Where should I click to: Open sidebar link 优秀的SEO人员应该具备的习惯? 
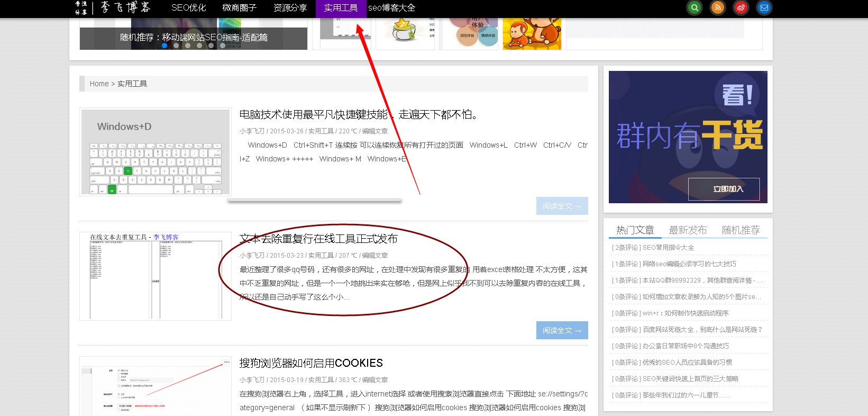688,363
